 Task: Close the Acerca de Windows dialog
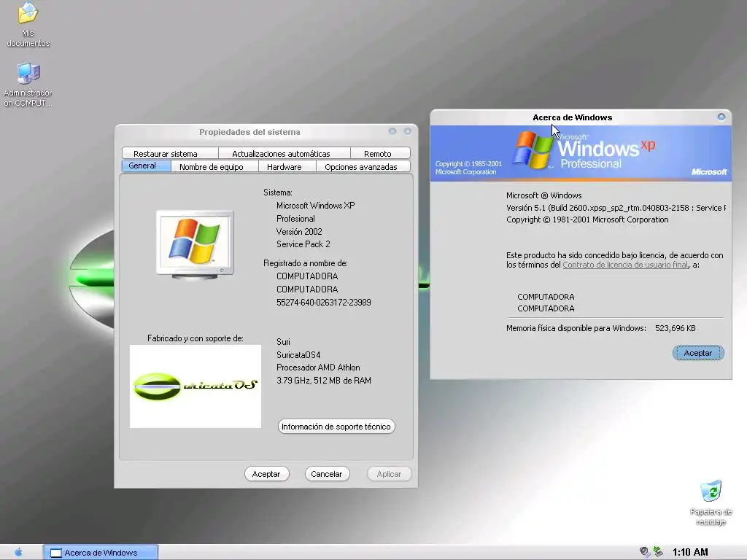pos(721,117)
